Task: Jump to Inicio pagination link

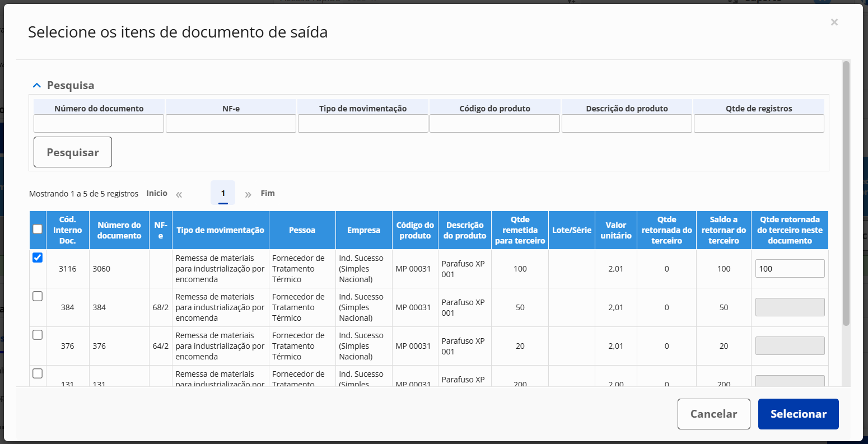Action: tap(157, 193)
